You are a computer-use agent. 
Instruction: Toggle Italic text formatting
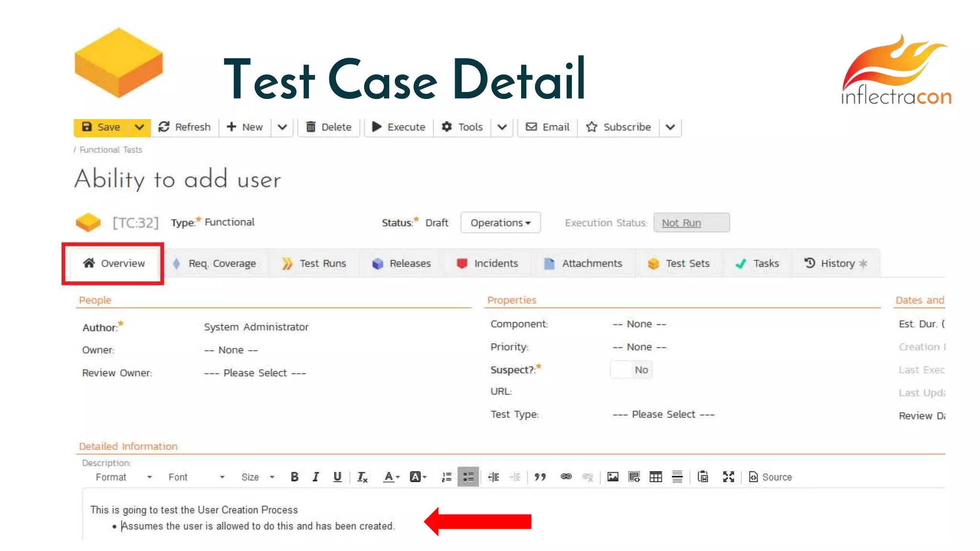315,477
